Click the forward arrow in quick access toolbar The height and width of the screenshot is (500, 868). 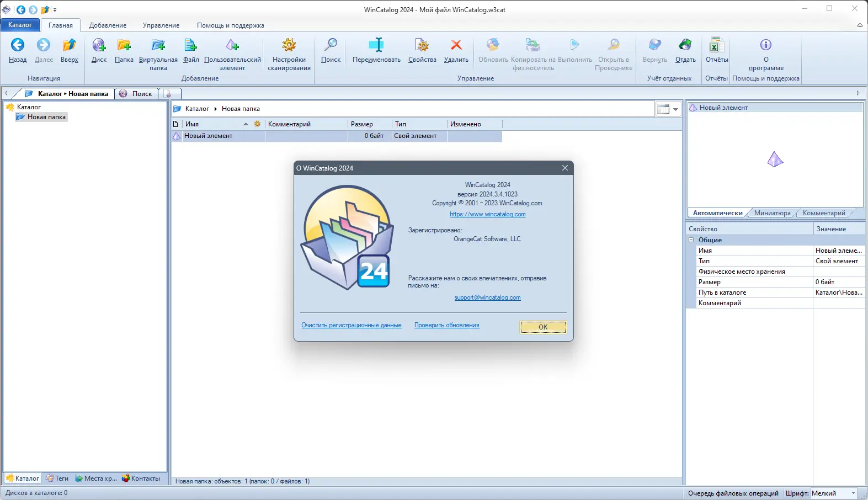[x=33, y=10]
